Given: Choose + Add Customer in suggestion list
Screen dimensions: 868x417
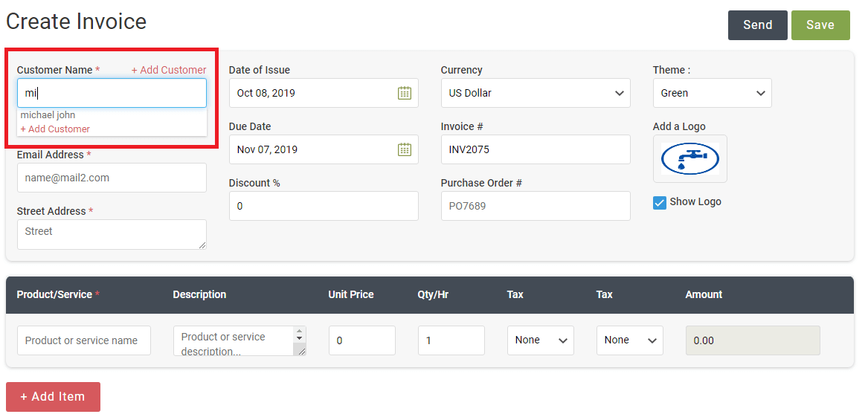Looking at the screenshot, I should point(55,129).
